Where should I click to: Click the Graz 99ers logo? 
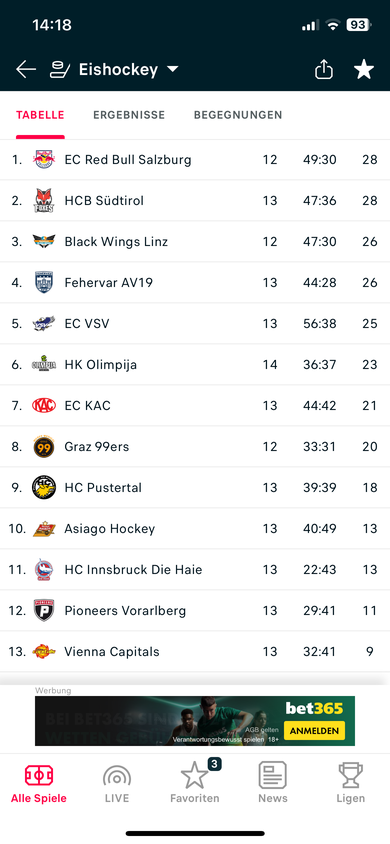click(44, 447)
